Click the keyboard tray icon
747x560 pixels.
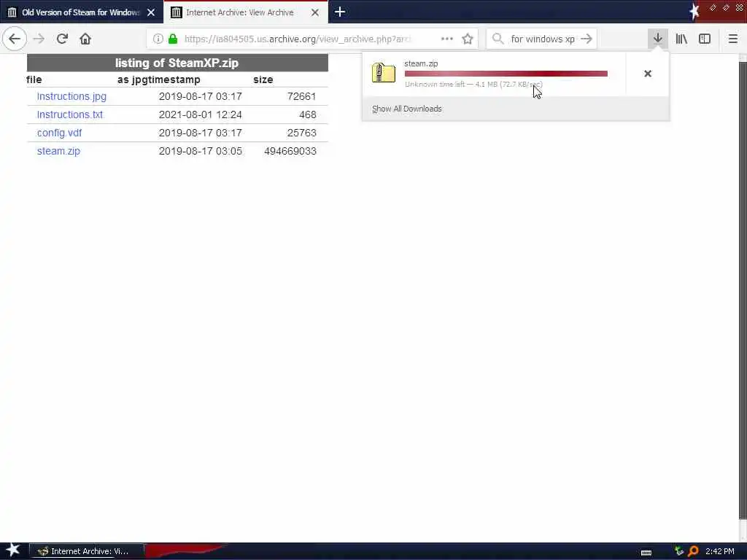point(646,553)
